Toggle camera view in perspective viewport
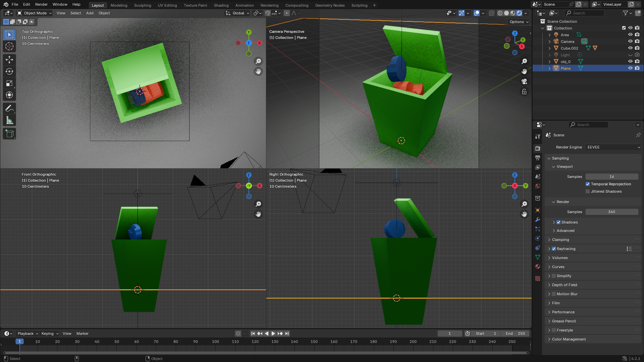 point(524,81)
